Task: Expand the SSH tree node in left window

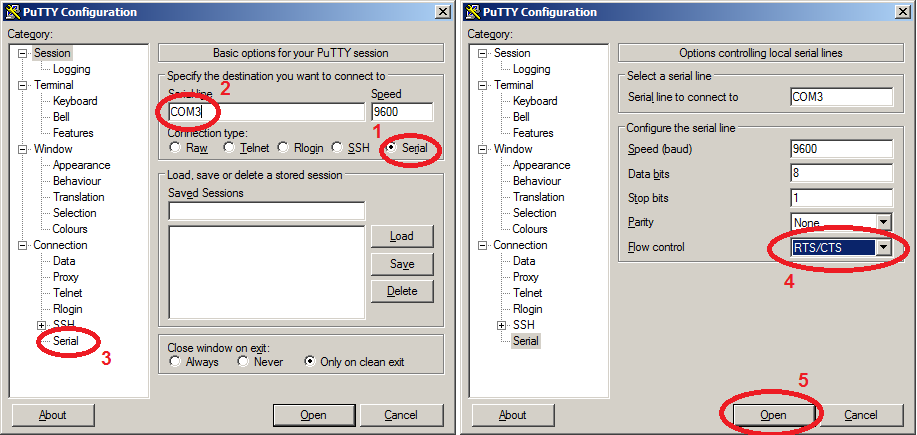Action: point(41,325)
